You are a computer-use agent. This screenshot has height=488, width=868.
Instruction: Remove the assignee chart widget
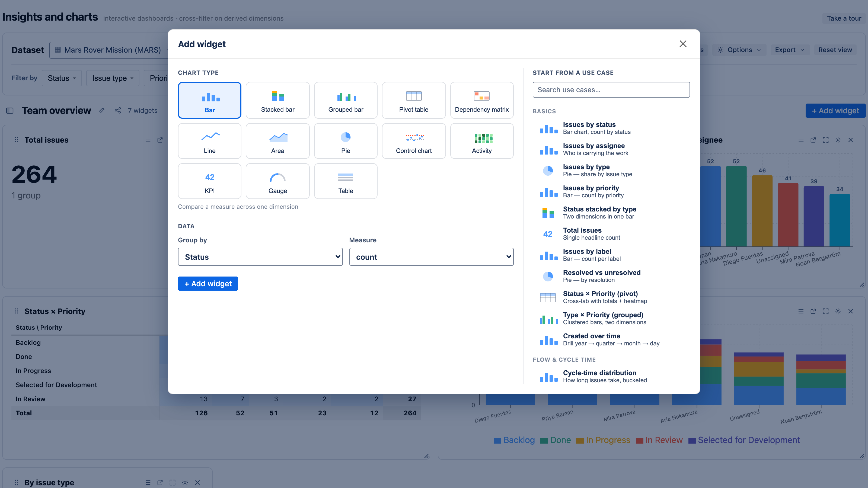point(850,140)
